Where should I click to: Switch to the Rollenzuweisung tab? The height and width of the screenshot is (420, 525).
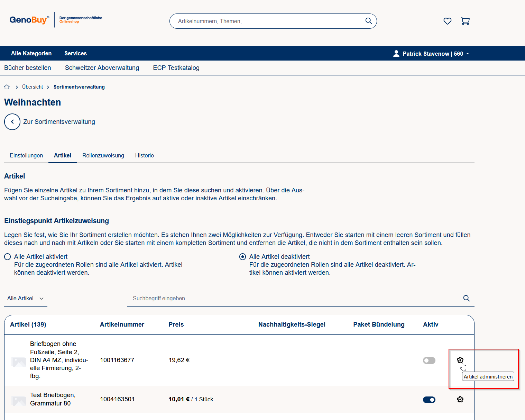103,155
